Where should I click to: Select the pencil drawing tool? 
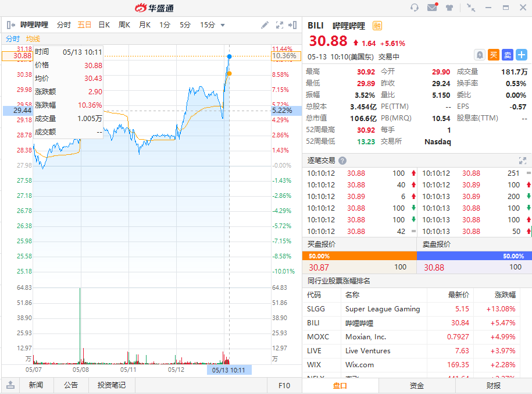(265, 25)
